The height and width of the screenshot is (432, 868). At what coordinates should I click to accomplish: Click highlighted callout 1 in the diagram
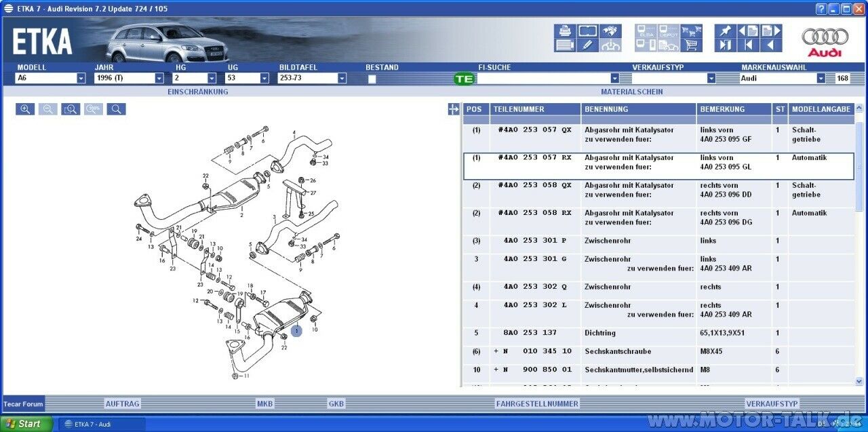[x=296, y=331]
